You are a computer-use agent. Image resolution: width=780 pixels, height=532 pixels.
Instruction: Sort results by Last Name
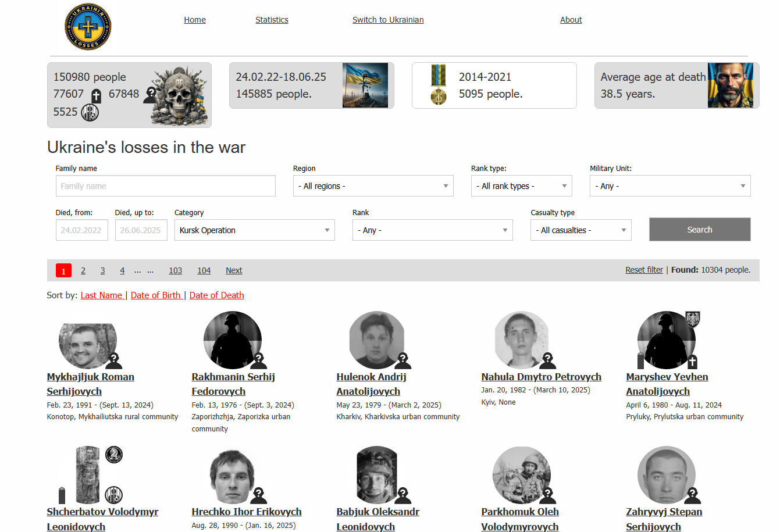click(x=102, y=295)
